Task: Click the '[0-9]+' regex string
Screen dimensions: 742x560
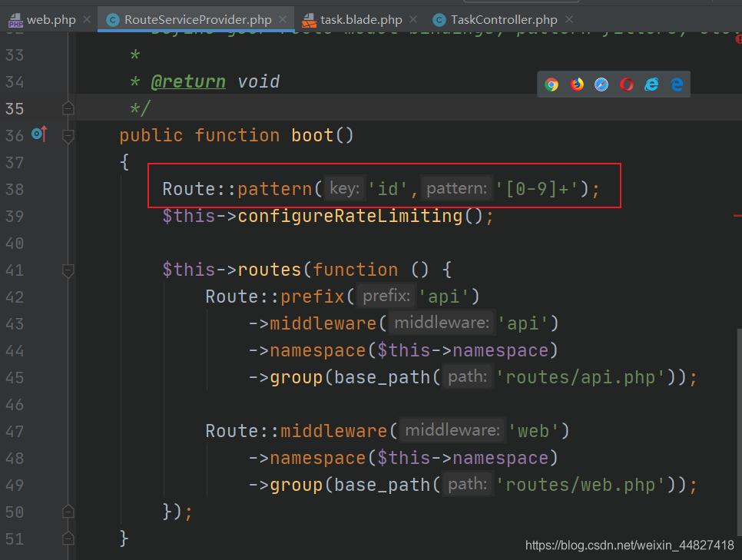Action: pyautogui.click(x=537, y=189)
